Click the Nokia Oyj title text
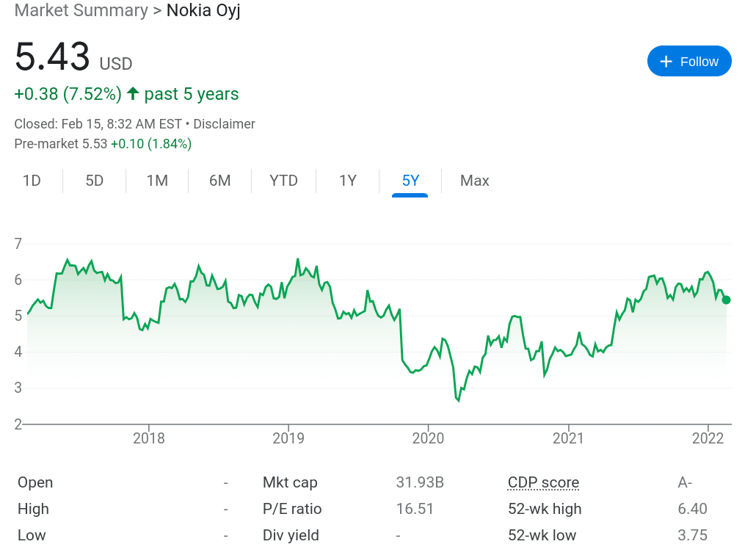 tap(203, 11)
